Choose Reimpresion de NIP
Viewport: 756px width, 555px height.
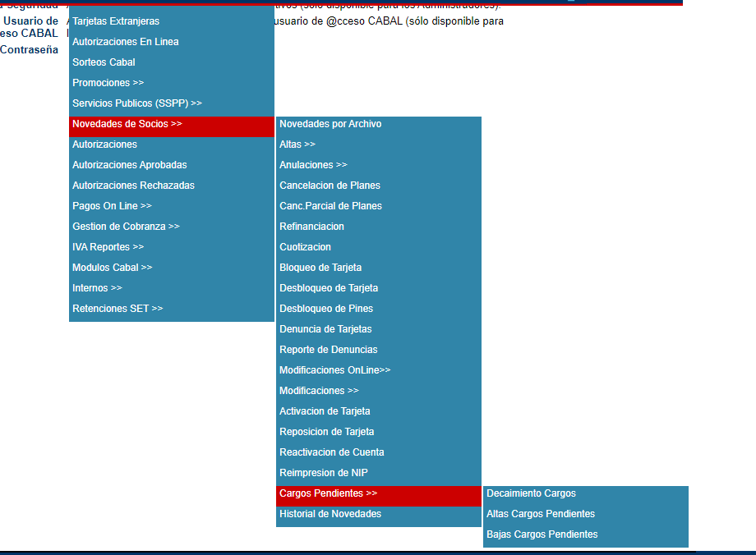pyautogui.click(x=323, y=473)
